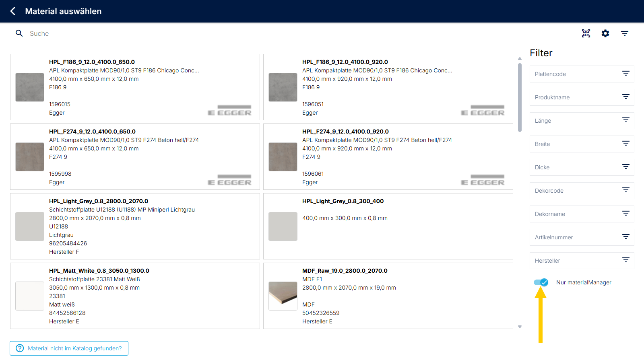Click MDF_Raw board thumbnail image
The image size is (644, 362).
click(x=283, y=296)
